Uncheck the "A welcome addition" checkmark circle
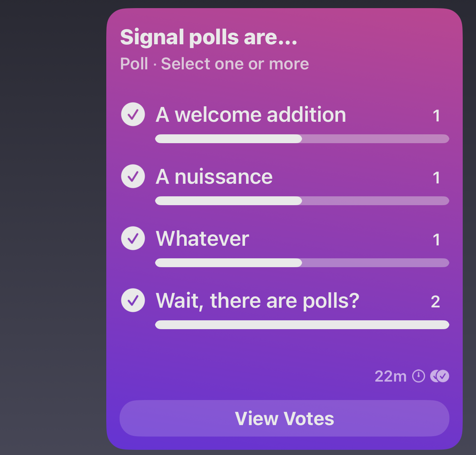This screenshot has width=476, height=455. coord(133,114)
